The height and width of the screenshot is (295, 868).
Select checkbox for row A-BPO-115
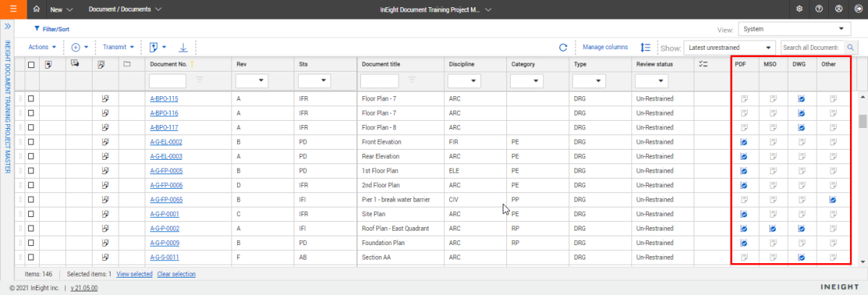pos(31,98)
